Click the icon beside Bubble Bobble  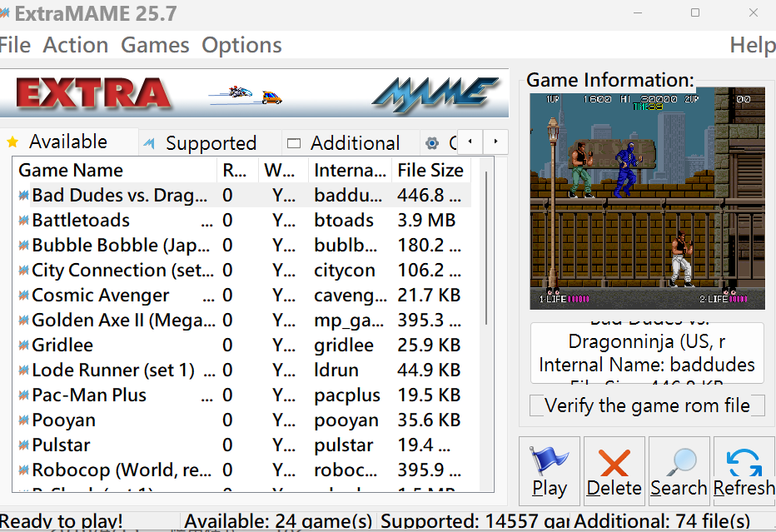23,246
